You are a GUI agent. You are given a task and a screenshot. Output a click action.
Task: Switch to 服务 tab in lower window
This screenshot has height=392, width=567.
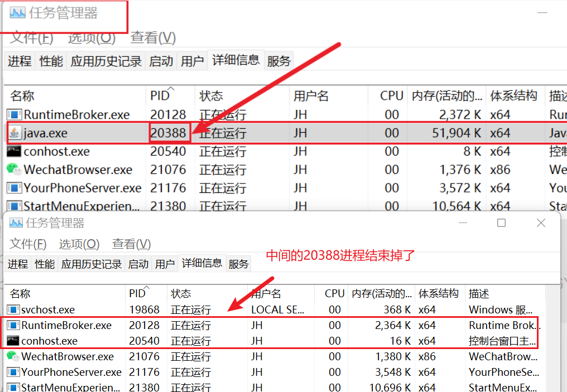tap(238, 264)
